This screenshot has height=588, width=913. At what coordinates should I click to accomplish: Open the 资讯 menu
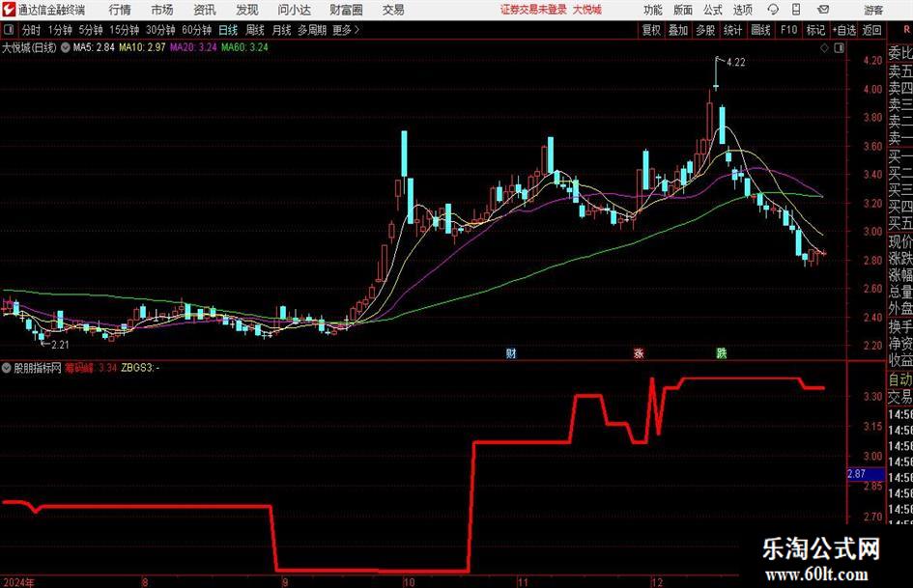205,10
